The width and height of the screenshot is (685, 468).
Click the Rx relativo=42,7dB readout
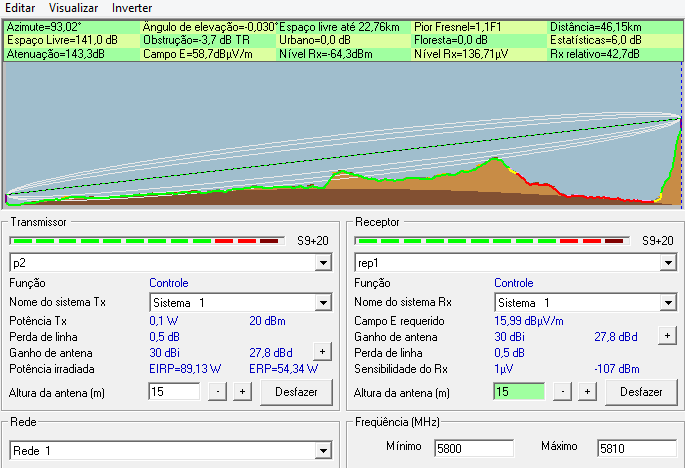[595, 54]
